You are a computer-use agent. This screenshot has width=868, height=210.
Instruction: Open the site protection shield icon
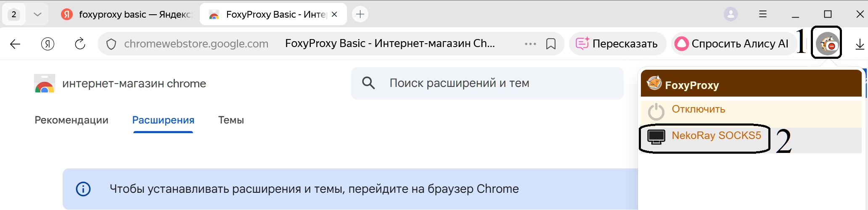click(111, 44)
